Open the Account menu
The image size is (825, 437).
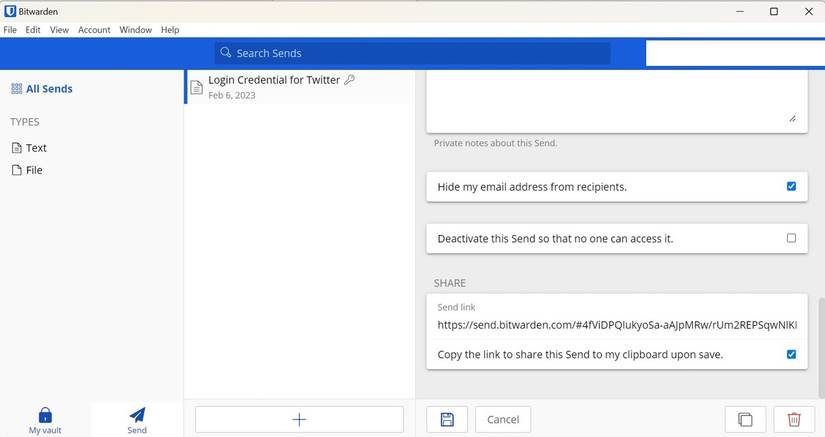pyautogui.click(x=94, y=30)
